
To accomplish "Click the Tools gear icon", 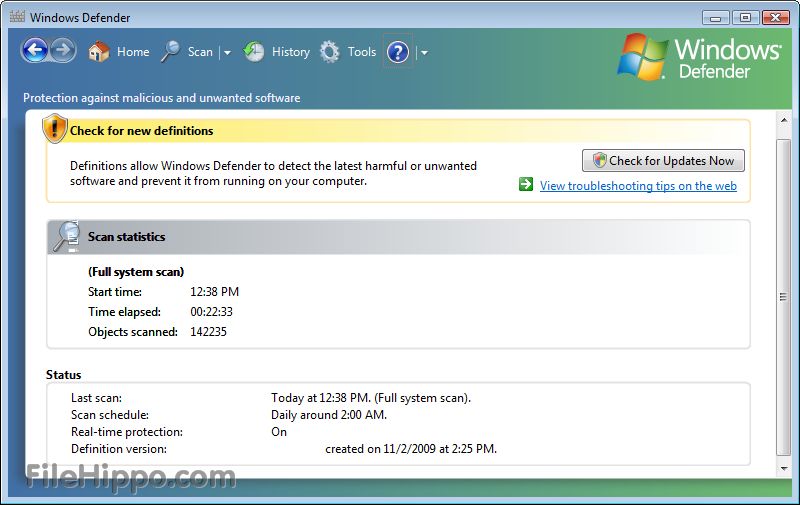I will (330, 52).
